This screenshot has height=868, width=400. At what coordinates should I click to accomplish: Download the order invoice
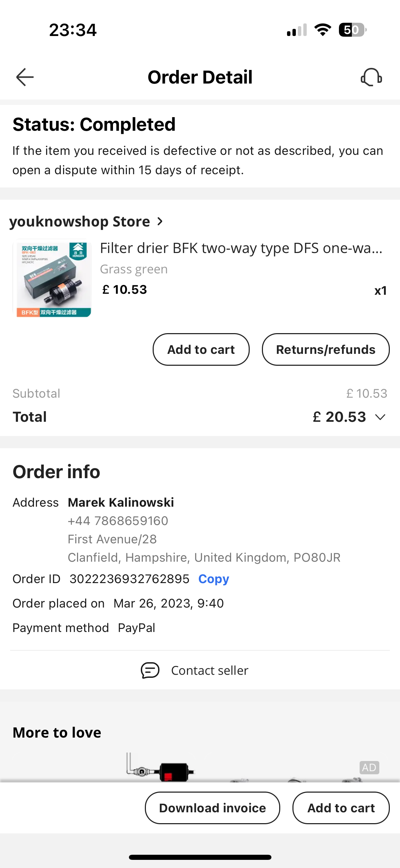point(212,808)
